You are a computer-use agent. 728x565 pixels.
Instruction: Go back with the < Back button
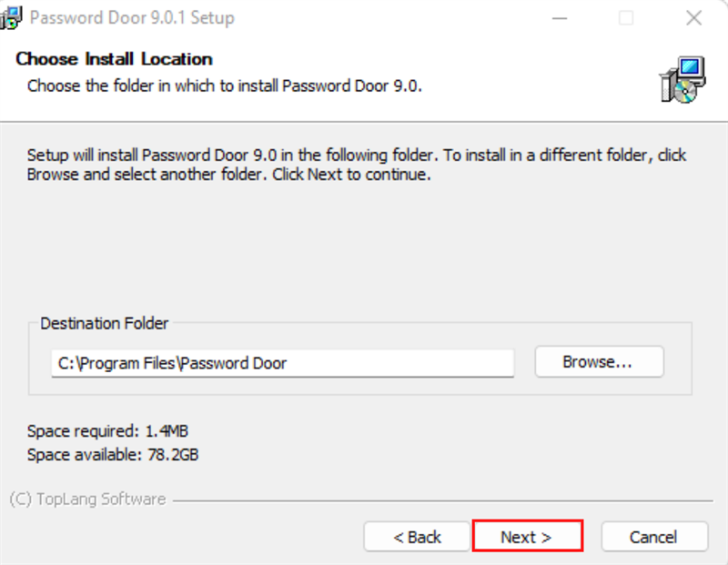(x=417, y=537)
